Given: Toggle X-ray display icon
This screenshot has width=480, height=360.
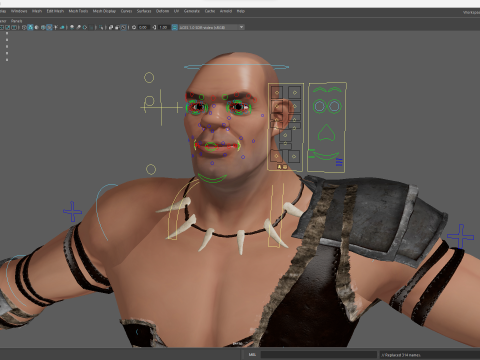Looking at the screenshot, I should (111, 27).
